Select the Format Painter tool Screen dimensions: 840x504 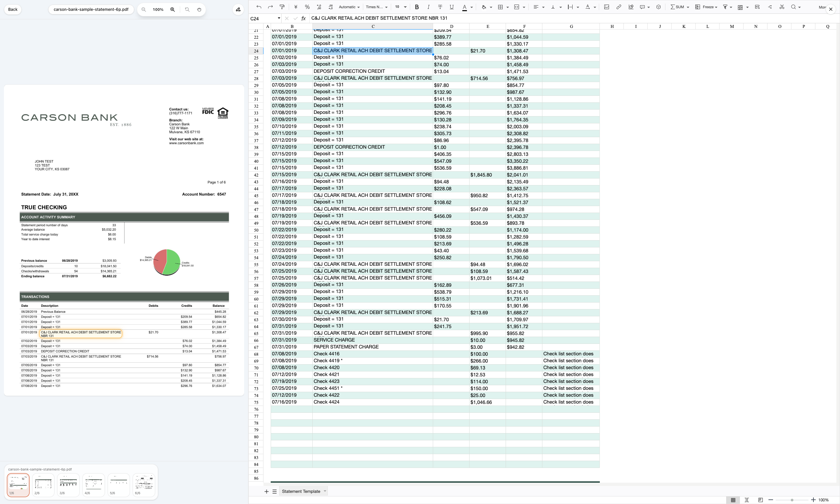click(x=282, y=7)
